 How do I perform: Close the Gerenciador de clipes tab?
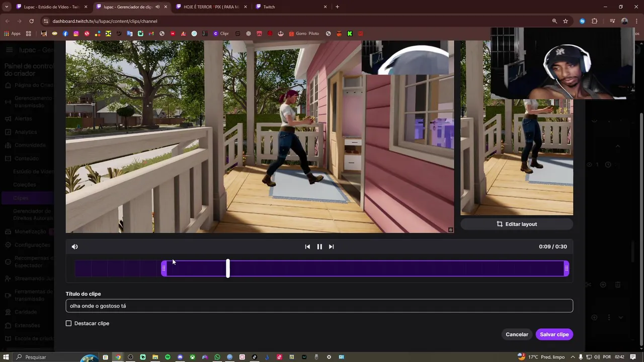(166, 7)
